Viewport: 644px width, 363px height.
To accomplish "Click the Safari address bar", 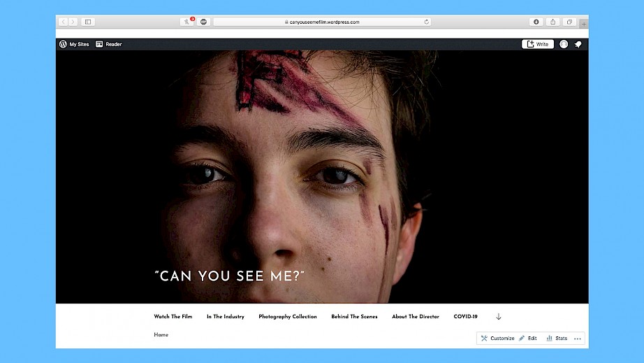I will [x=323, y=22].
